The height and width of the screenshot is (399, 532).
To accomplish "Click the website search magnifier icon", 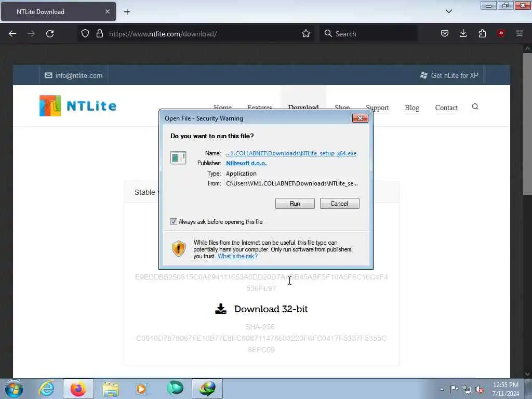I will click(x=475, y=107).
